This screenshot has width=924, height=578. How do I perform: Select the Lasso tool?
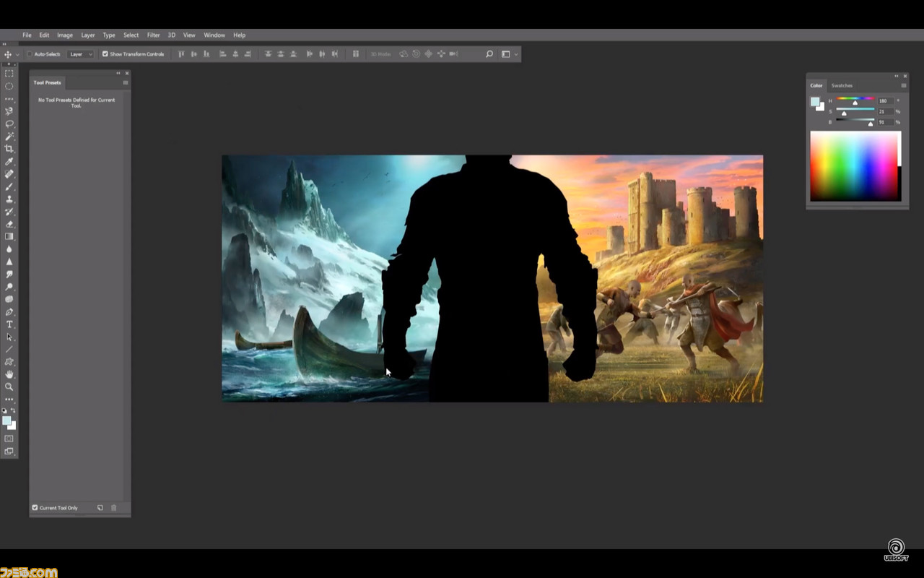point(9,124)
